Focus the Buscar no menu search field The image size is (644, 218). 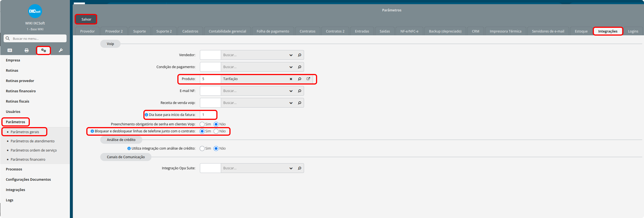point(35,38)
